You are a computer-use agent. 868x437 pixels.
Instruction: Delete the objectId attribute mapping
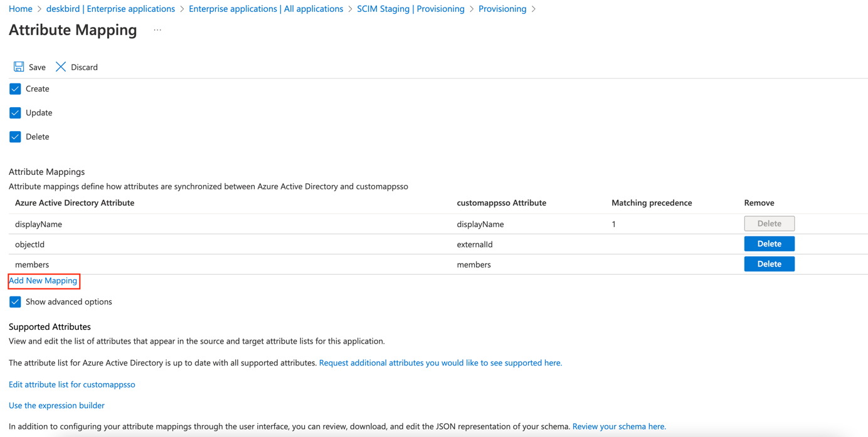tap(769, 244)
